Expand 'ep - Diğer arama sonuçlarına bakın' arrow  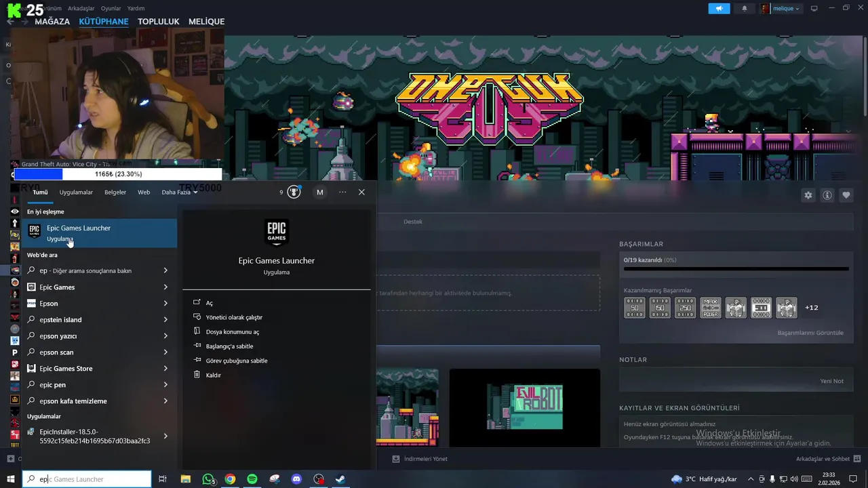click(165, 270)
